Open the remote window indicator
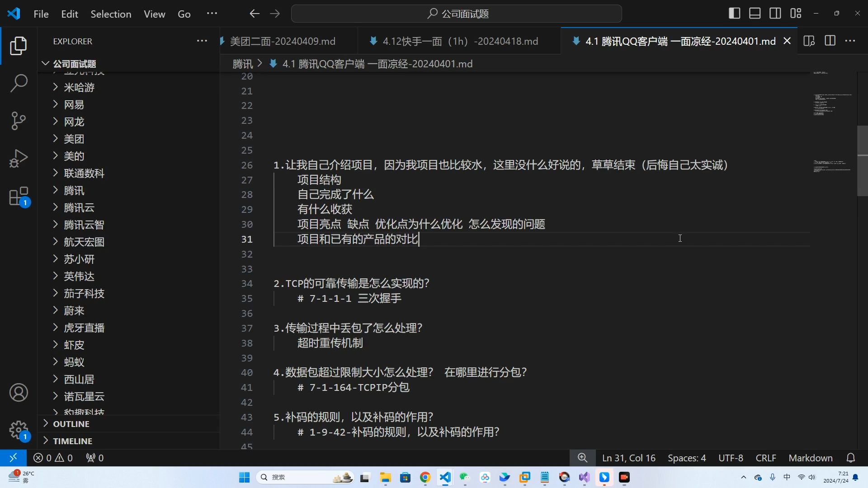Screen dimensions: 868x488 [13, 458]
